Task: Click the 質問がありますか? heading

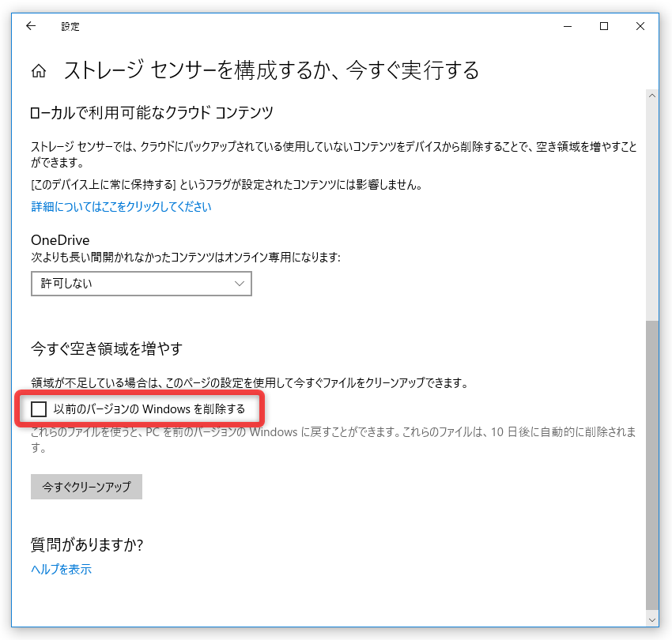Action: point(87,545)
